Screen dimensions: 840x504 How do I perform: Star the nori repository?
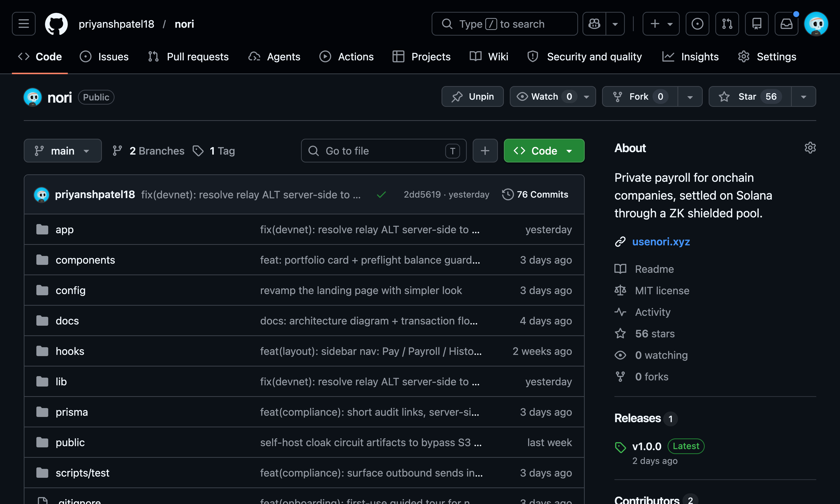(x=750, y=97)
